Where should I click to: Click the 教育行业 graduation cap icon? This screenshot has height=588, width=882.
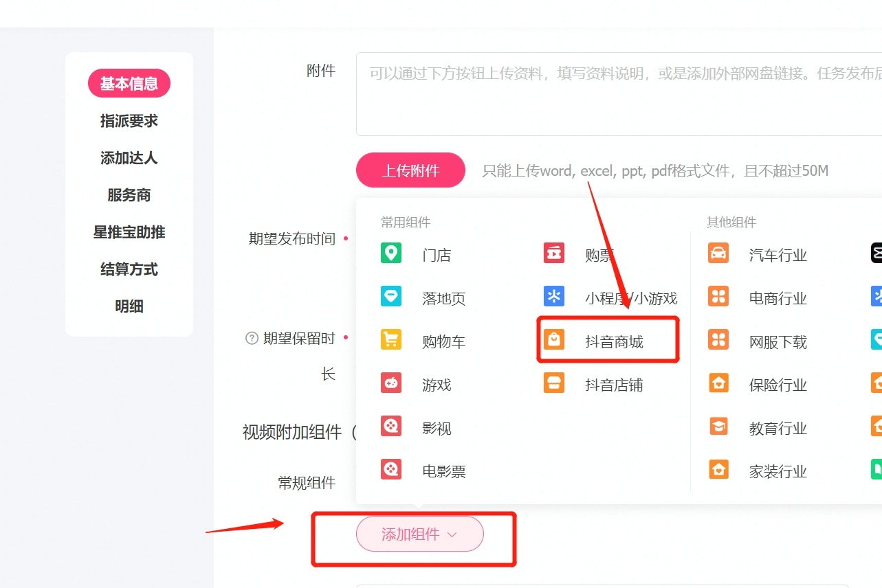click(718, 427)
